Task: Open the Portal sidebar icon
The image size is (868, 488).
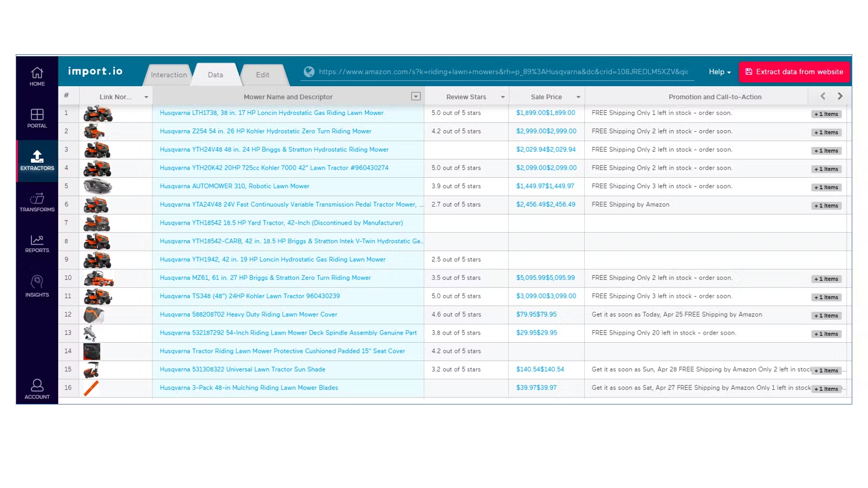Action: click(37, 118)
